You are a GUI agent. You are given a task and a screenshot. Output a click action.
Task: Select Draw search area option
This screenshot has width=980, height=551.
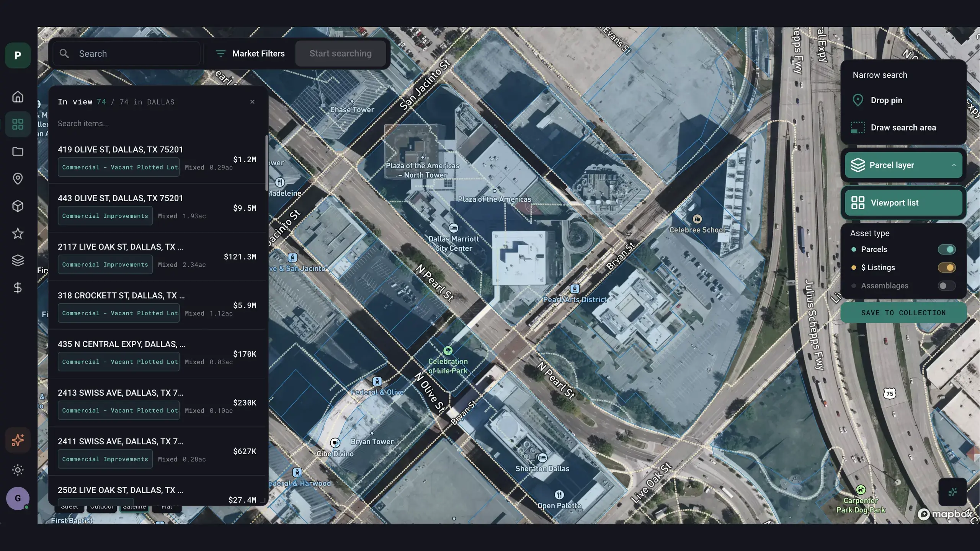tap(903, 127)
